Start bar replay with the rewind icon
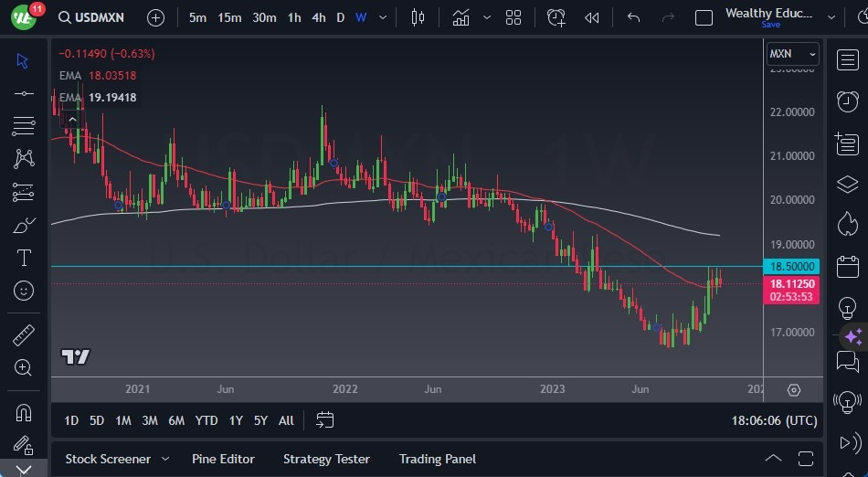The width and height of the screenshot is (868, 477). point(591,17)
